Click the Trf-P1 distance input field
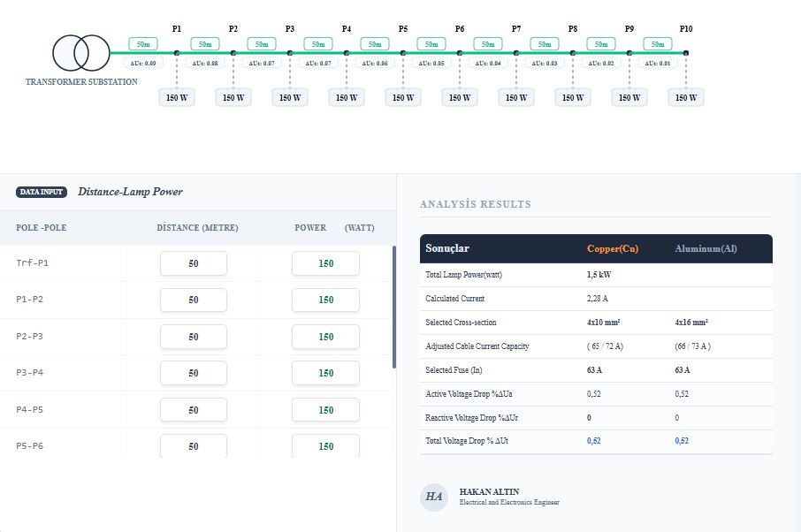The height and width of the screenshot is (532, 801). pos(194,263)
